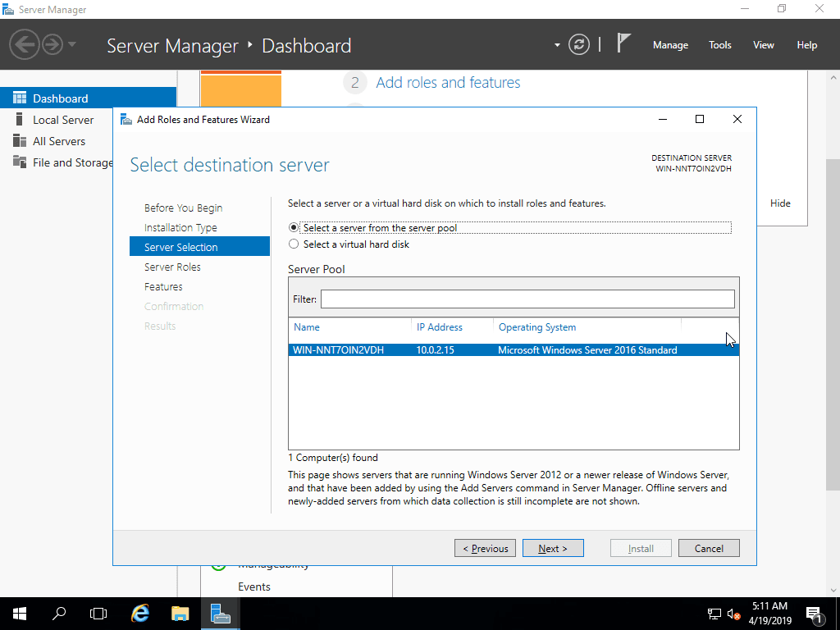Image resolution: width=840 pixels, height=630 pixels.
Task: Open the View menu
Action: tap(764, 45)
